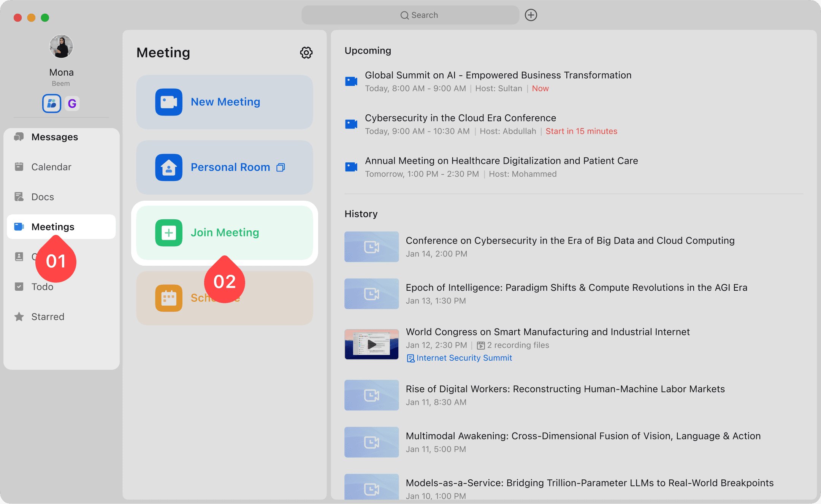
Task: Switch to the G workspace icon
Action: (72, 103)
